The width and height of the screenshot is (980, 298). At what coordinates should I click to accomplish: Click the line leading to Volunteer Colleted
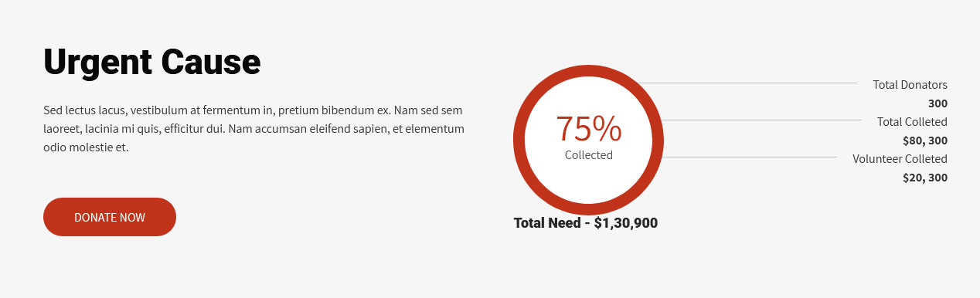[750, 157]
